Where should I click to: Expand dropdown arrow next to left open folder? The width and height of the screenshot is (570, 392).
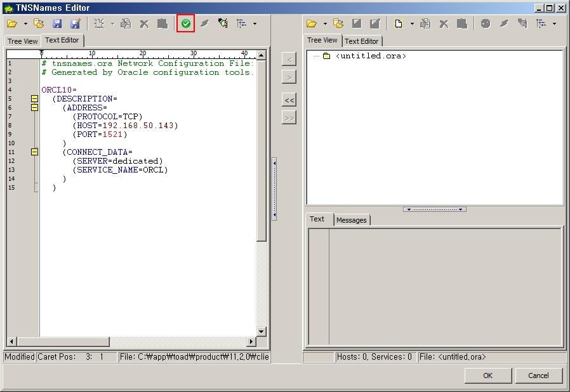(25, 24)
